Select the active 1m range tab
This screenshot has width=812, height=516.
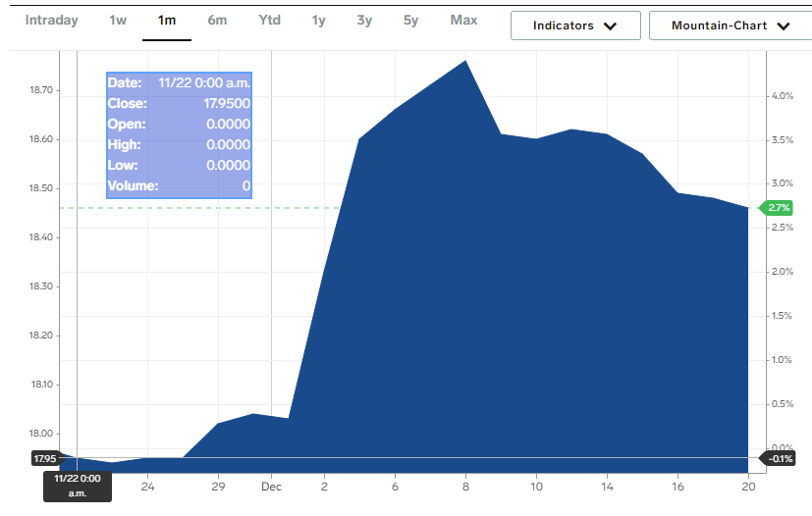(167, 21)
